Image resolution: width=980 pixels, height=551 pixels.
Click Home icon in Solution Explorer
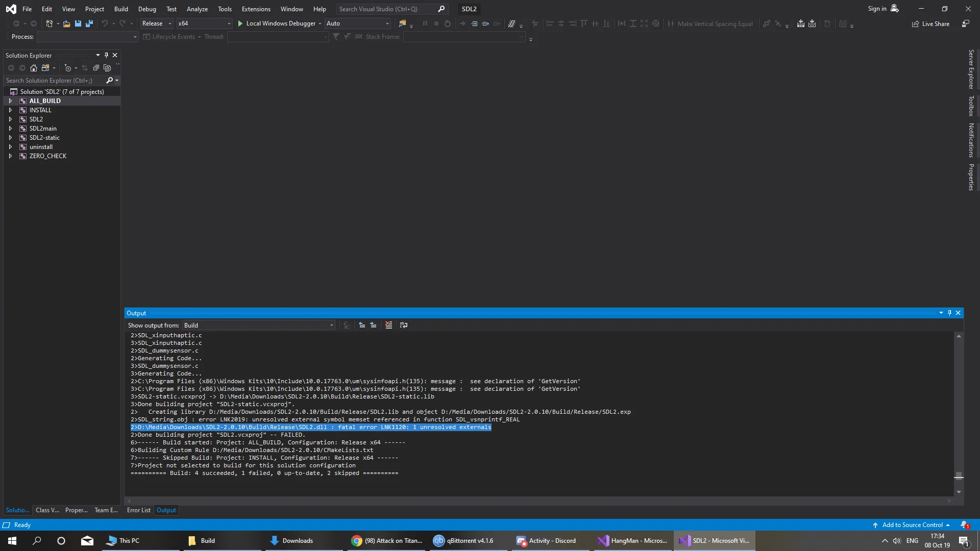pyautogui.click(x=34, y=68)
